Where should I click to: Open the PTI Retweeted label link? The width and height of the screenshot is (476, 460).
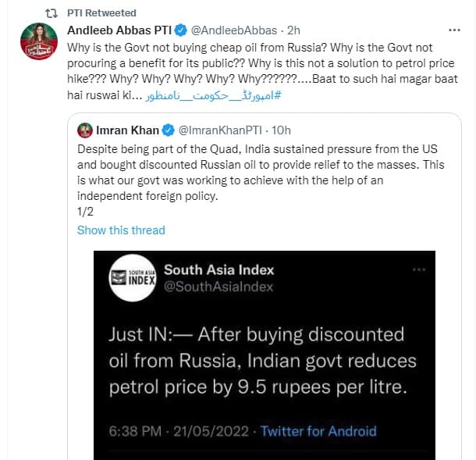pos(101,13)
